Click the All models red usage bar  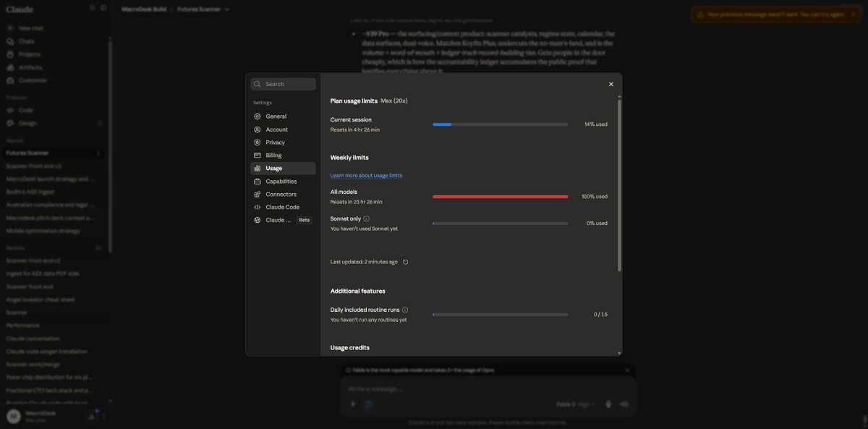tap(500, 197)
